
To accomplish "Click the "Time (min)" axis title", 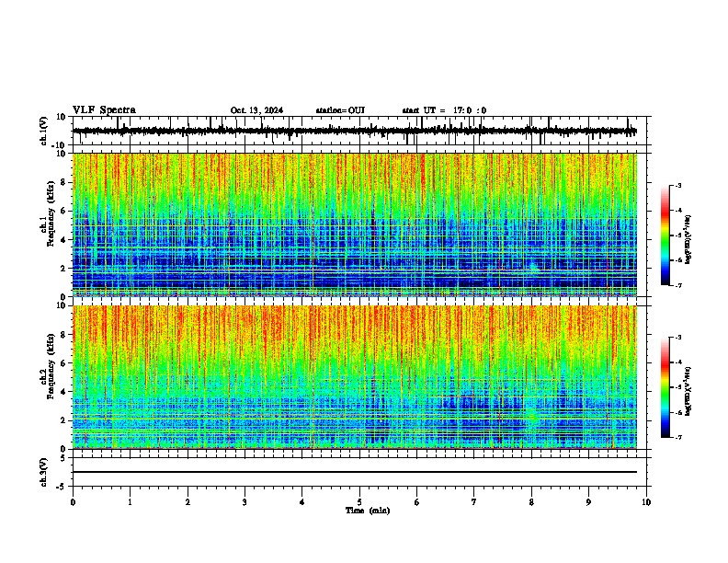I will (x=368, y=511).
